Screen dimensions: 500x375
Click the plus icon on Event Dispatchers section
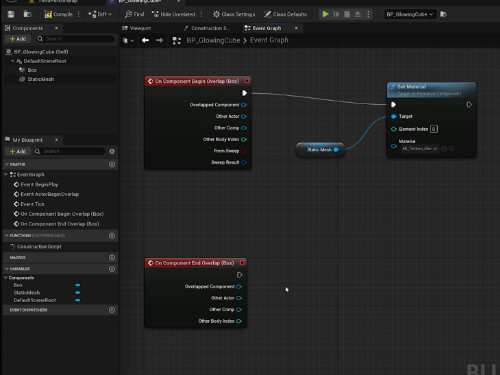(x=112, y=310)
